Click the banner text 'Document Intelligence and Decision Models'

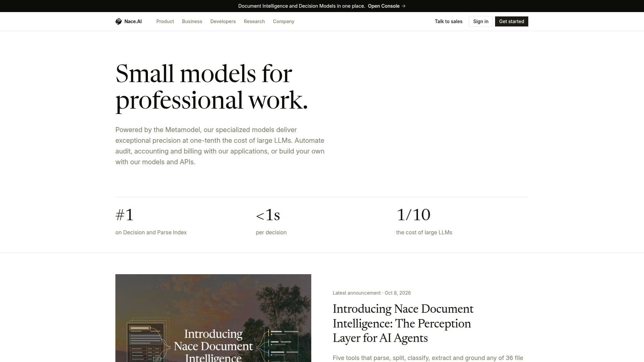302,6
